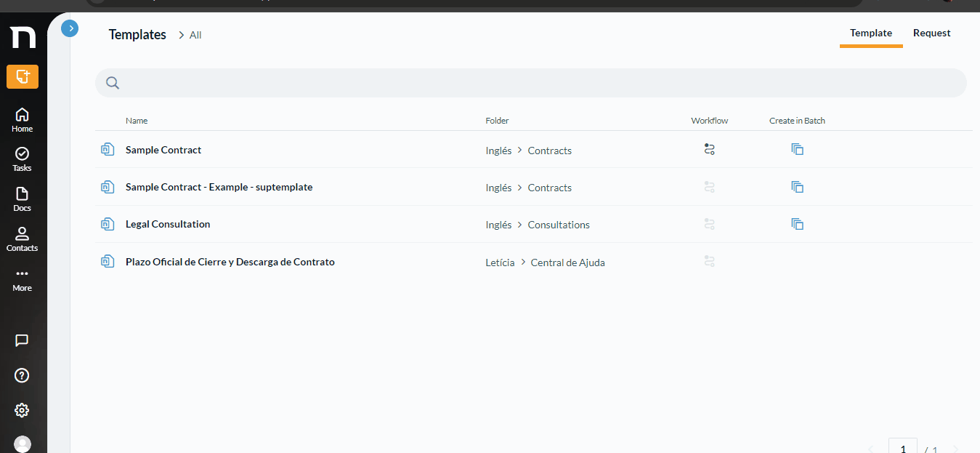
Task: Open Docs section in sidebar
Action: pos(23,200)
